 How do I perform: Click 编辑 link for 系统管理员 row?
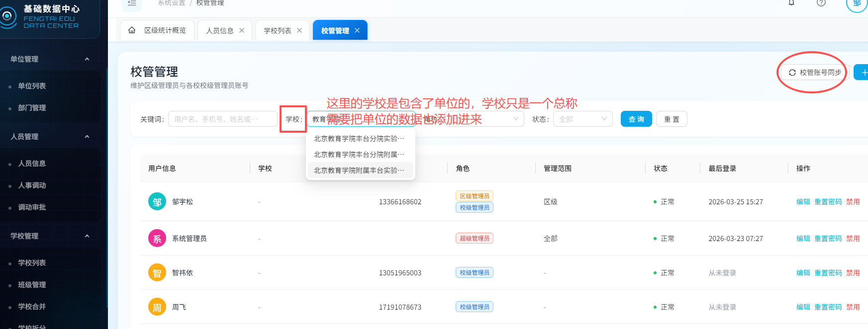click(x=803, y=239)
